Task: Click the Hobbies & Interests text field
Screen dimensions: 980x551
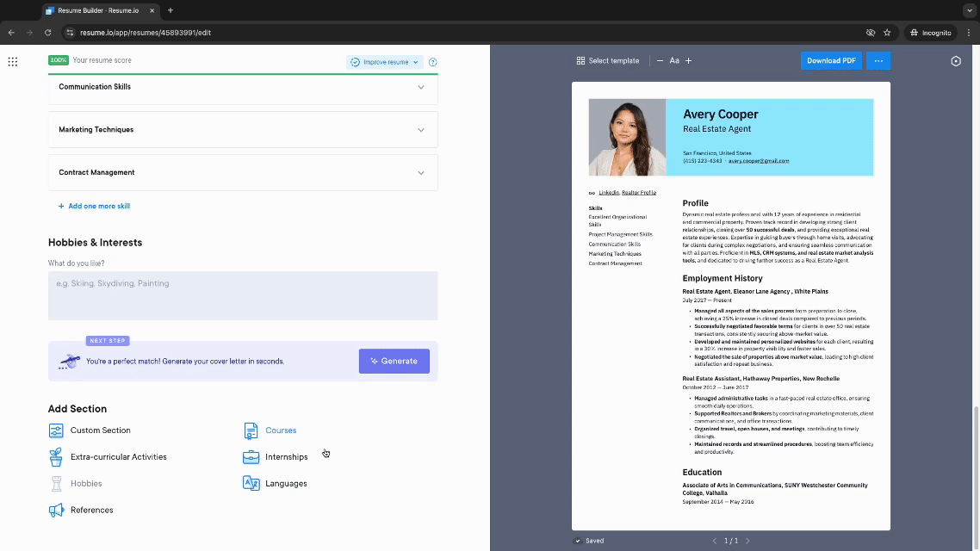Action: (242, 295)
